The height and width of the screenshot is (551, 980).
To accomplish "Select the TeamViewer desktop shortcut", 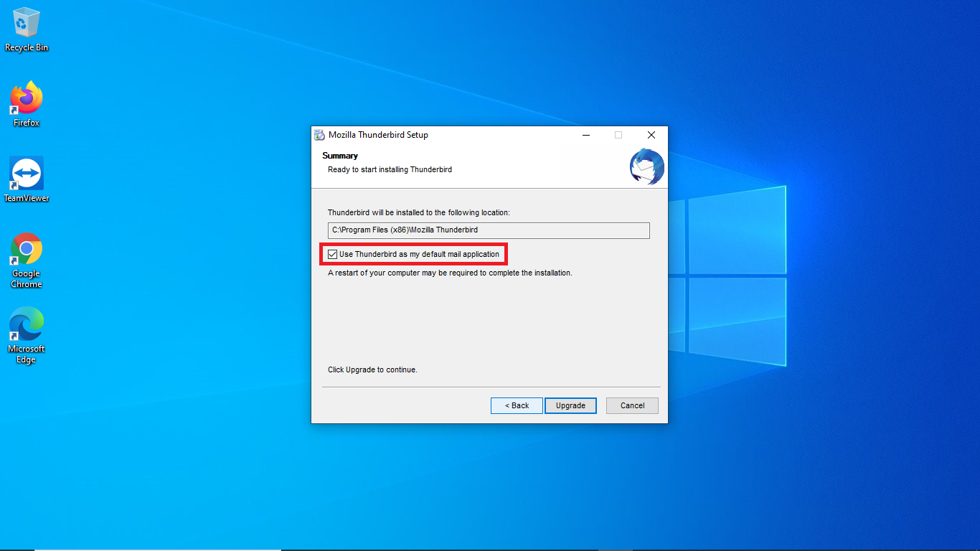I will point(27,180).
